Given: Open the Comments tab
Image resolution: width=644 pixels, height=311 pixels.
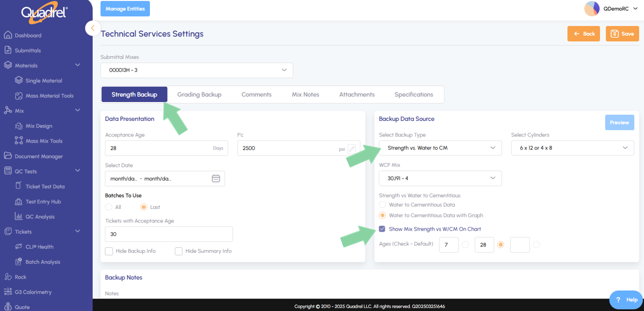Looking at the screenshot, I should click(x=256, y=94).
